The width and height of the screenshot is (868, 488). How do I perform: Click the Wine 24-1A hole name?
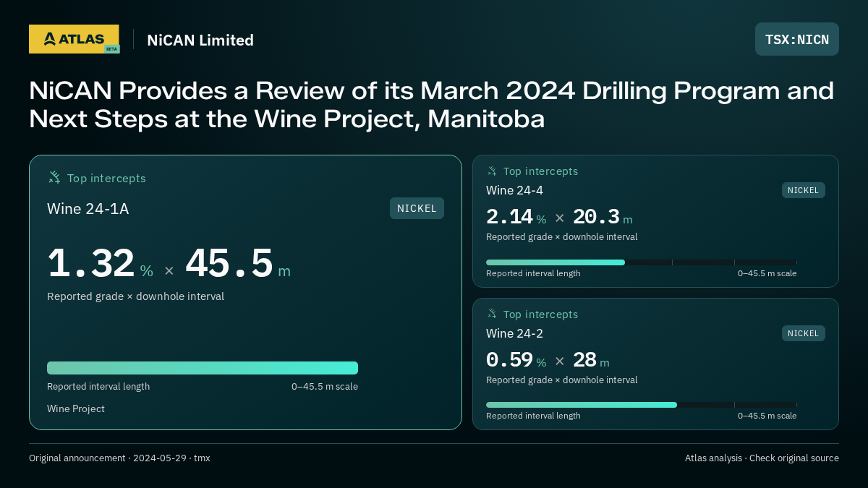88,209
